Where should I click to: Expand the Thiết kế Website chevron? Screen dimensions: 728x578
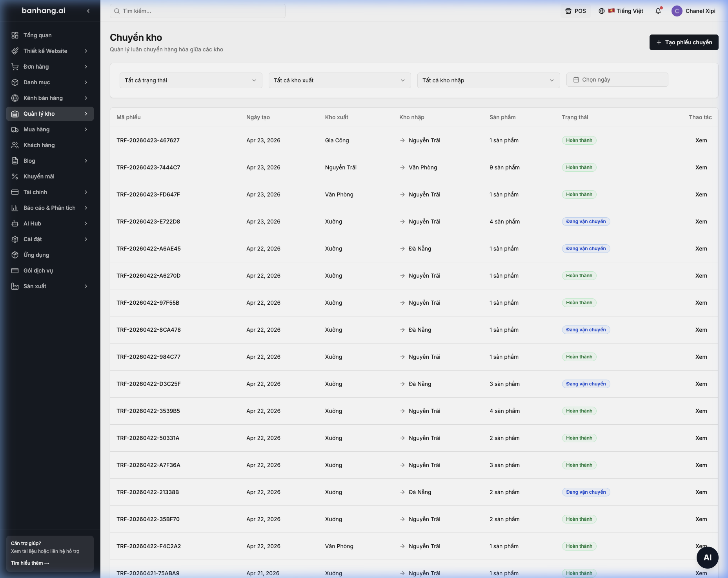coord(86,51)
